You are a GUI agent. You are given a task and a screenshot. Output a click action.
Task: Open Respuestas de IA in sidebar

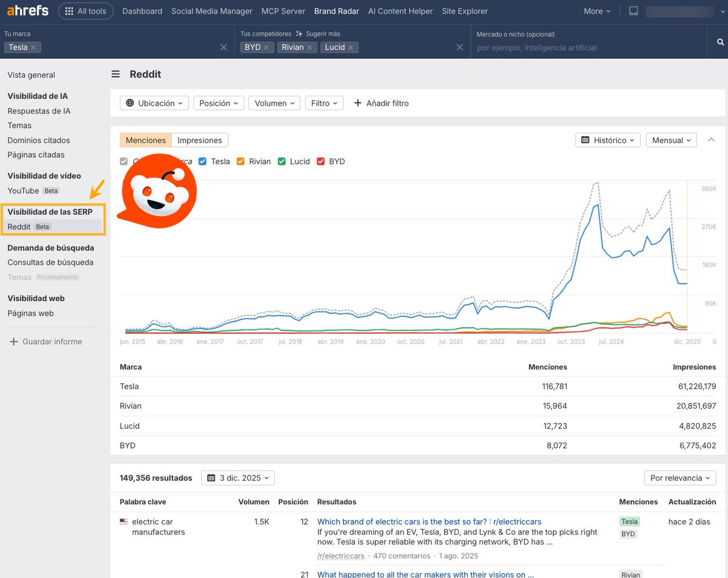pos(39,111)
